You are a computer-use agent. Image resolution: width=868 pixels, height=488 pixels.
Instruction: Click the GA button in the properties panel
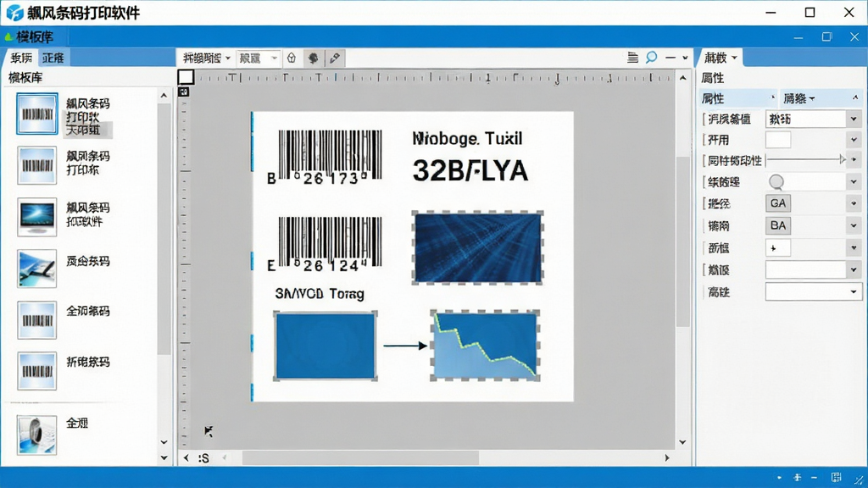pyautogui.click(x=778, y=203)
